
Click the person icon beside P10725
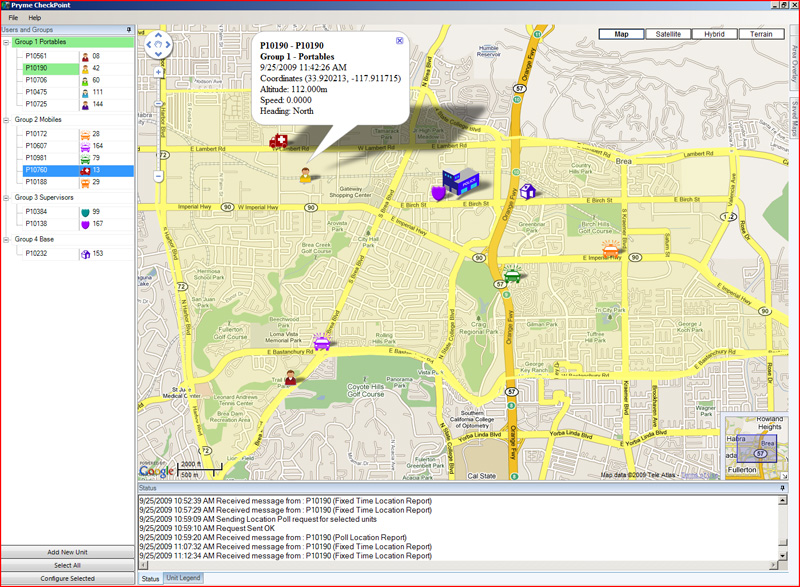[85, 105]
